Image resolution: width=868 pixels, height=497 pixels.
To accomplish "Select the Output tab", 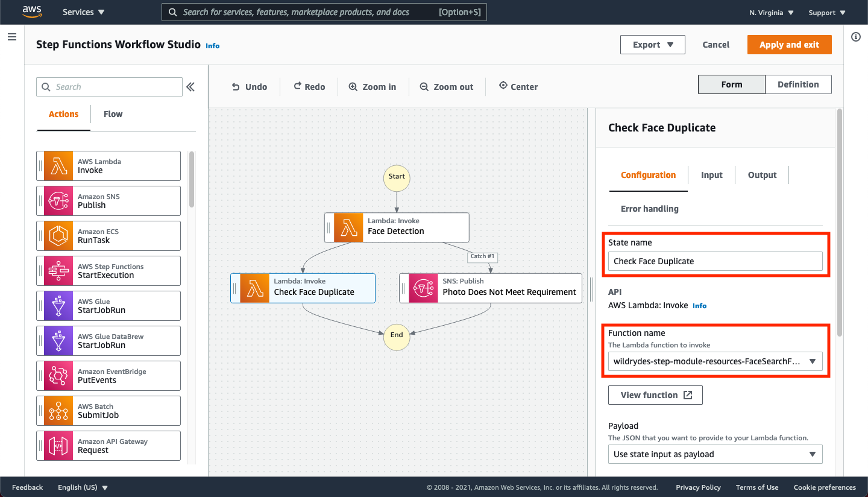I will click(x=762, y=175).
